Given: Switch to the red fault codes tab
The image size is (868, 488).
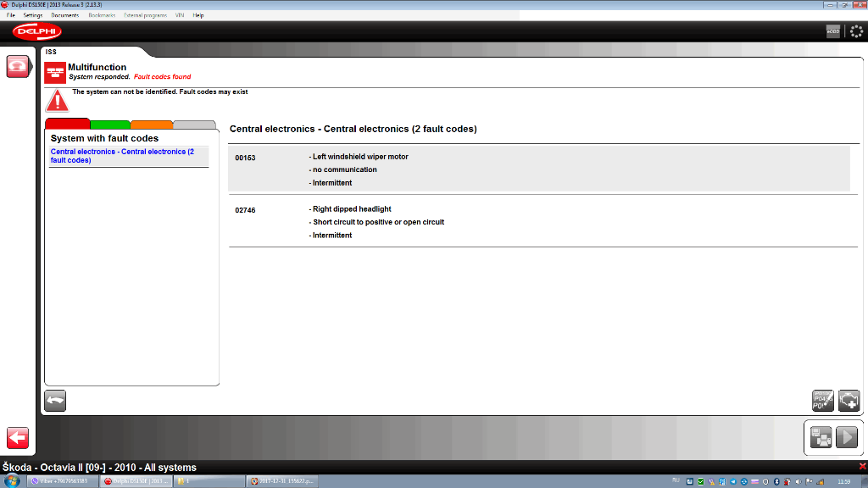Looking at the screenshot, I should point(68,124).
